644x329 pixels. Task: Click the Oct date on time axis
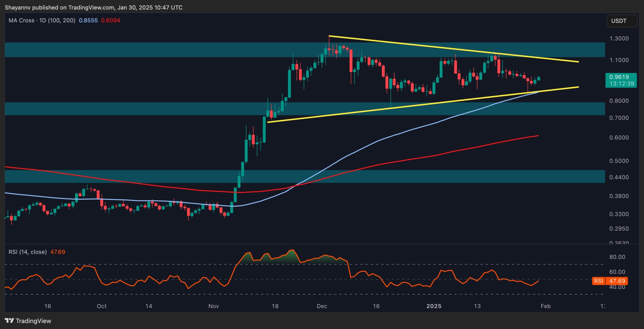[x=102, y=306]
